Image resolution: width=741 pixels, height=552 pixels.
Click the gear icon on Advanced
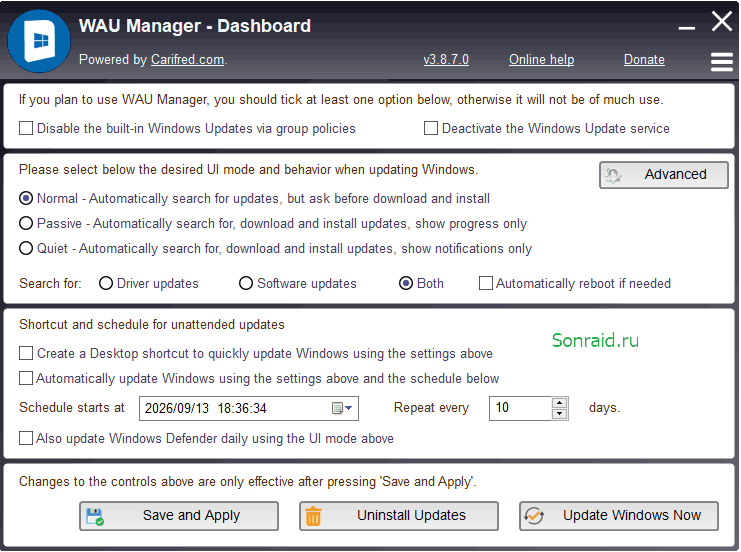[613, 175]
